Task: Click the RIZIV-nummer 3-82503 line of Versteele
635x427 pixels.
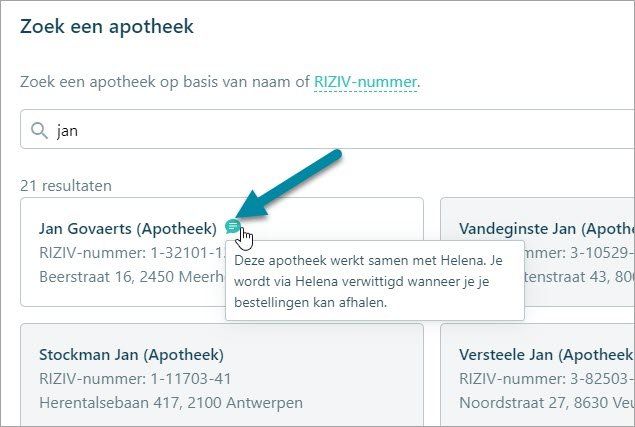Action: pyautogui.click(x=547, y=379)
